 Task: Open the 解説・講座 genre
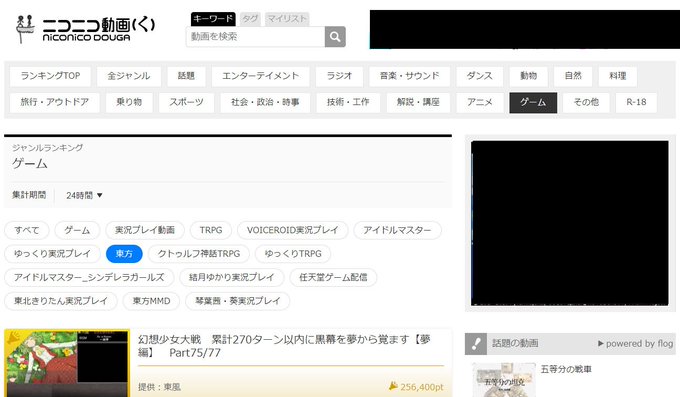point(418,102)
